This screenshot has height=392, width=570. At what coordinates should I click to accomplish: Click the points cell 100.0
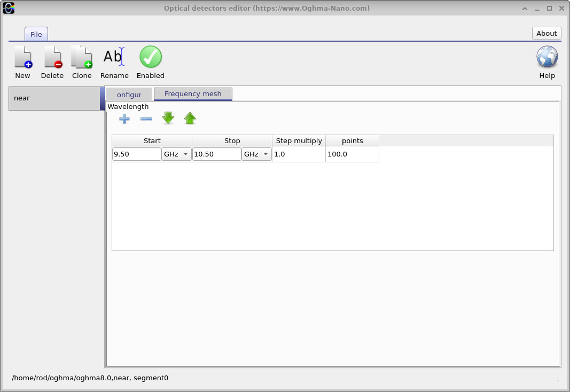352,154
